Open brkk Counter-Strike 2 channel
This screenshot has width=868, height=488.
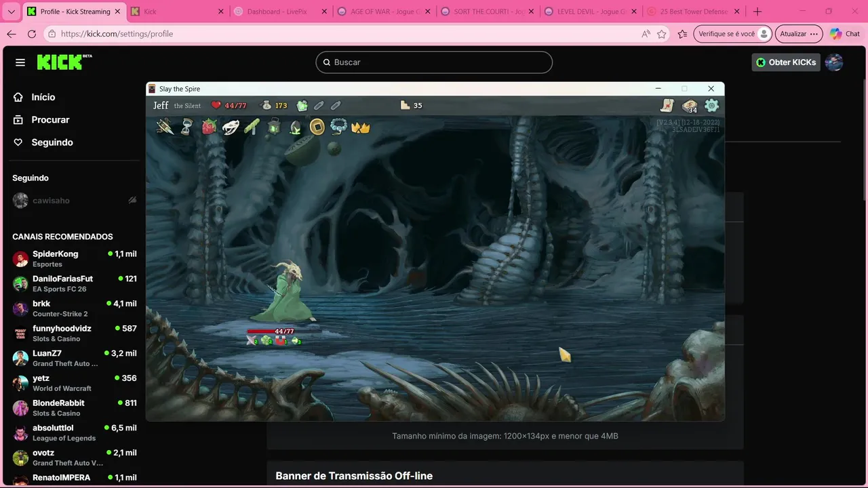click(74, 308)
